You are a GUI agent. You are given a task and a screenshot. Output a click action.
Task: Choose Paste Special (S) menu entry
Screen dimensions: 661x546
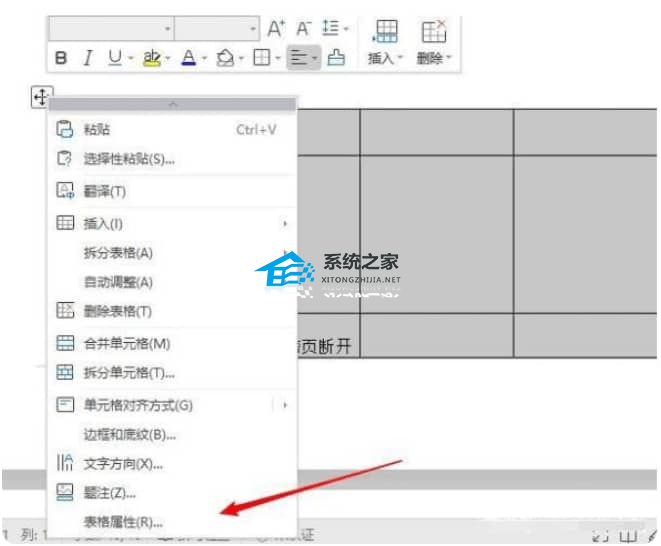(173, 159)
